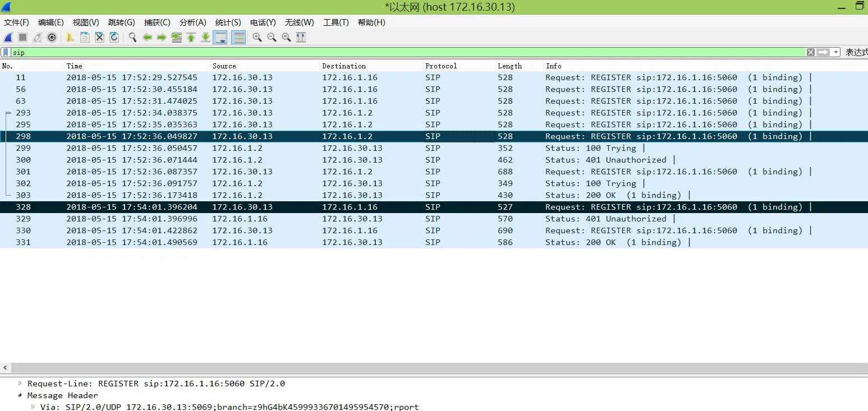Click the reload capture file icon
Screen dimensions: 868x411
pos(113,37)
